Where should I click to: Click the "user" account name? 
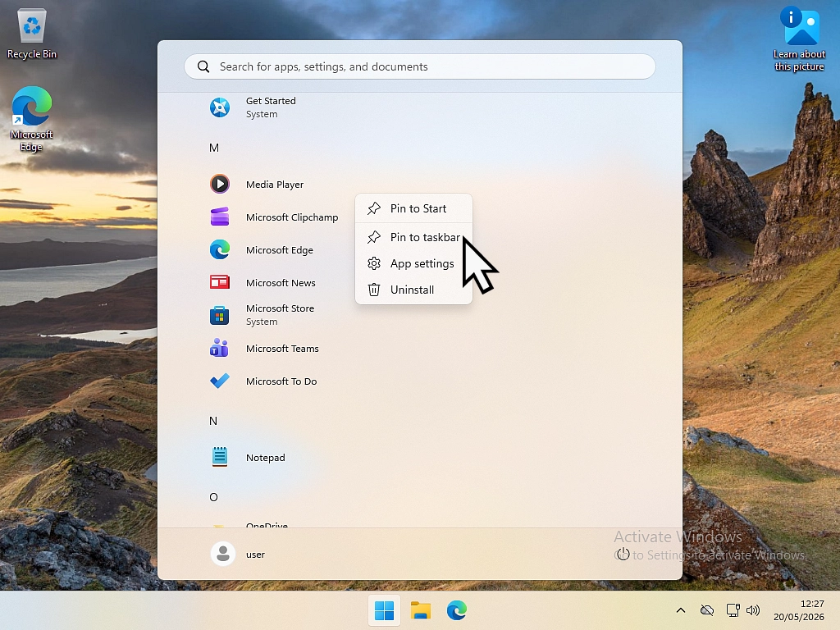255,555
